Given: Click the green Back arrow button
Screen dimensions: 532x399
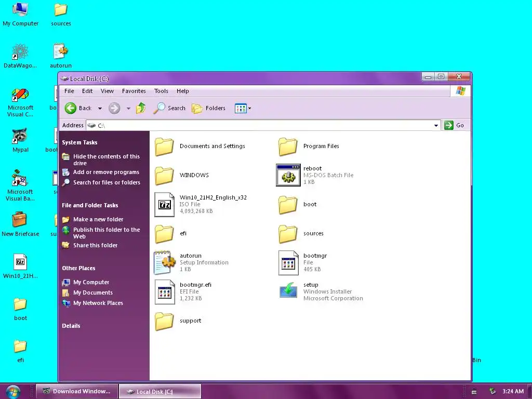Looking at the screenshot, I should click(71, 108).
